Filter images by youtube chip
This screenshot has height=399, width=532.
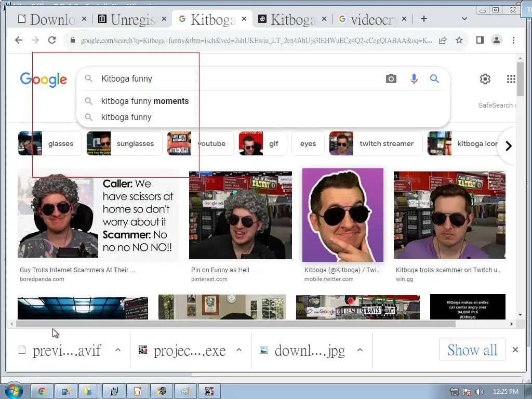[200, 143]
